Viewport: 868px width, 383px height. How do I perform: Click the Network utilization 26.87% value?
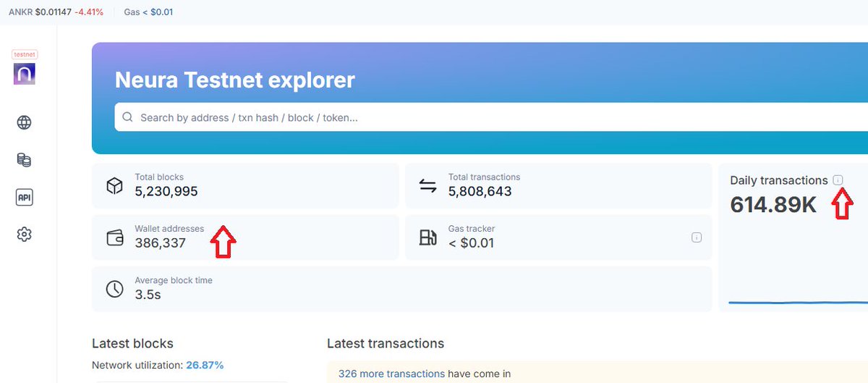click(205, 365)
